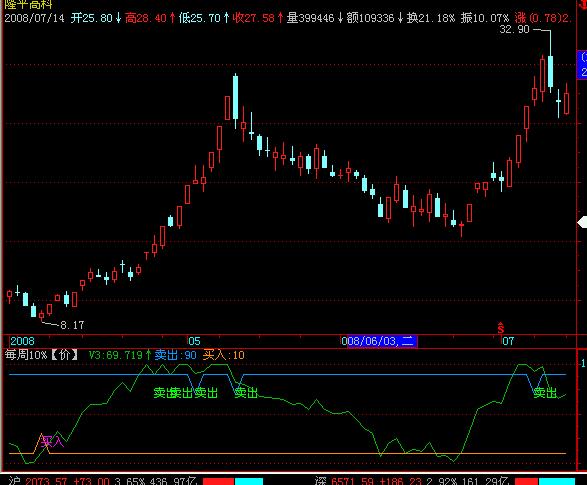
Task: Click the 07 month marker on date axis
Action: pos(508,341)
